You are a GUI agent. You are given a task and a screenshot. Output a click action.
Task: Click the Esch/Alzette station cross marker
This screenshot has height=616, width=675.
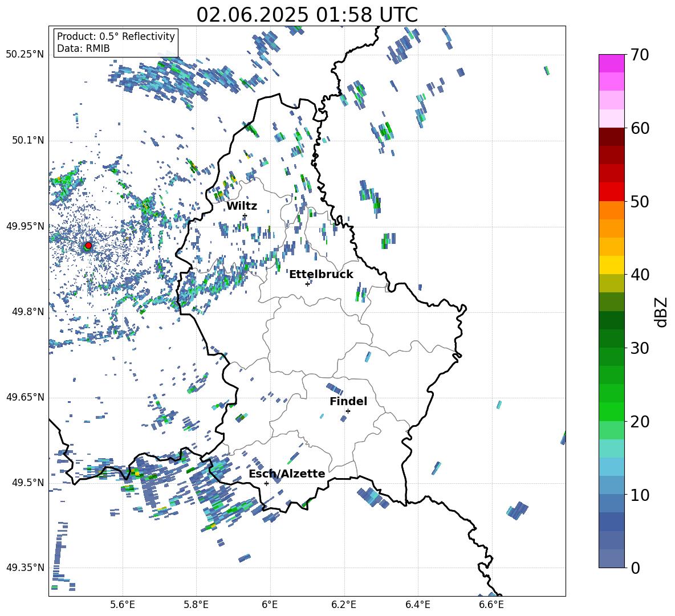pos(266,483)
